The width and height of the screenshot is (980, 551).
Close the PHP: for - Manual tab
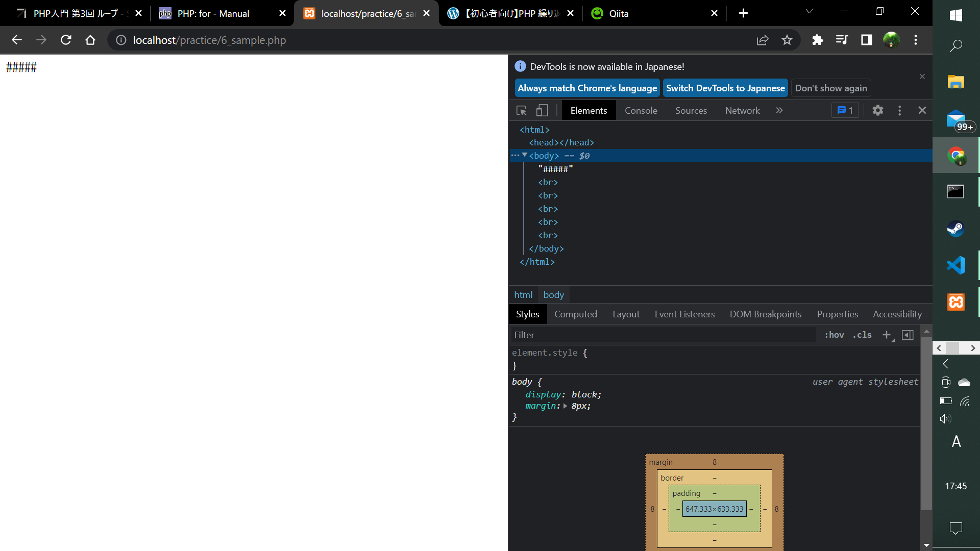(x=282, y=13)
